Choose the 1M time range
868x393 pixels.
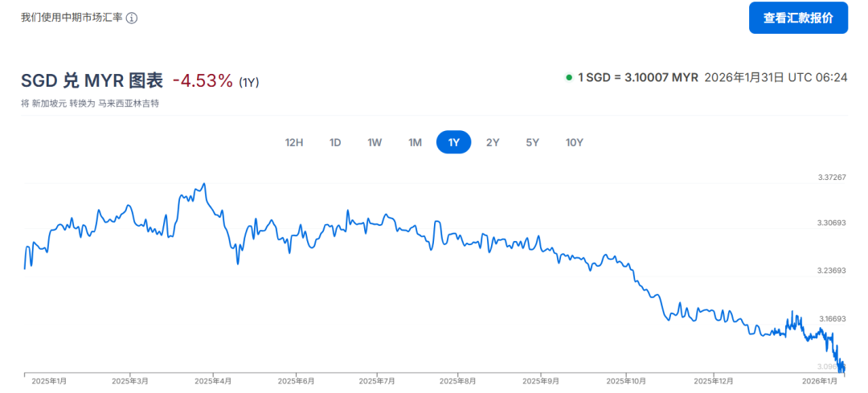[x=415, y=142]
